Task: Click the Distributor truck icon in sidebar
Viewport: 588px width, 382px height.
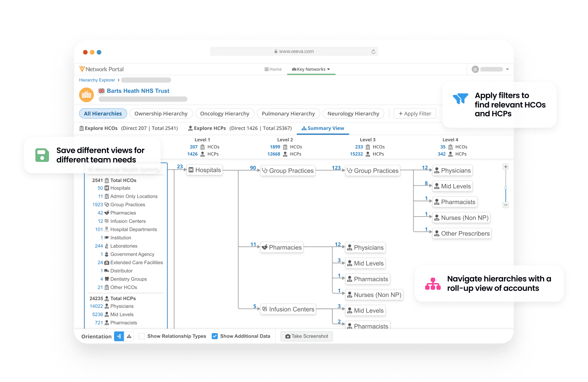Action: [107, 271]
